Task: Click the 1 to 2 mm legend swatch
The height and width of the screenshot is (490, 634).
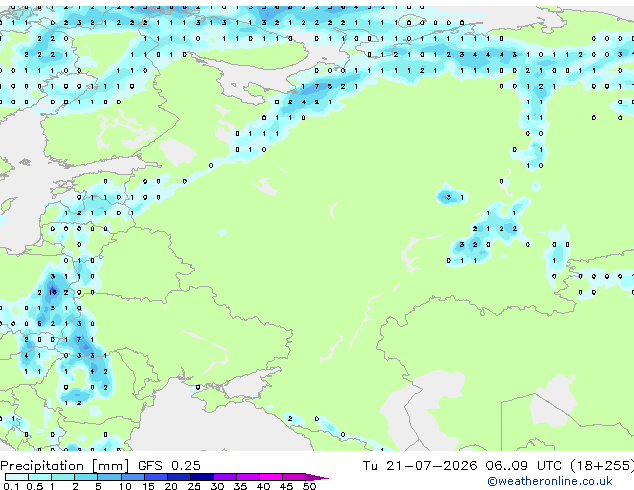Action: tap(63, 477)
